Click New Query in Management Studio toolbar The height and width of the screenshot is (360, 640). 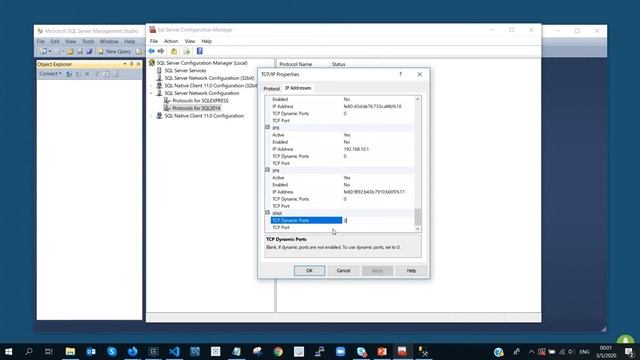point(115,51)
